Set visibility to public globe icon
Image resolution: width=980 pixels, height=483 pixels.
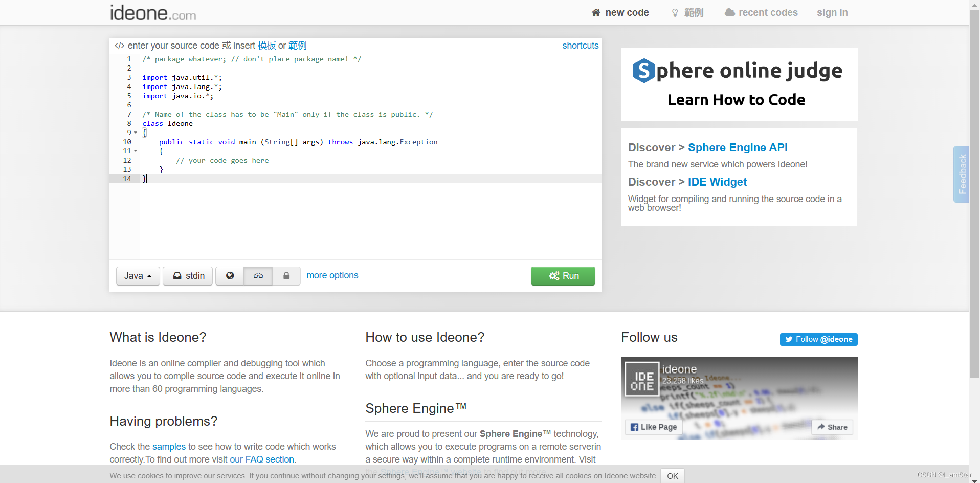[x=230, y=276]
